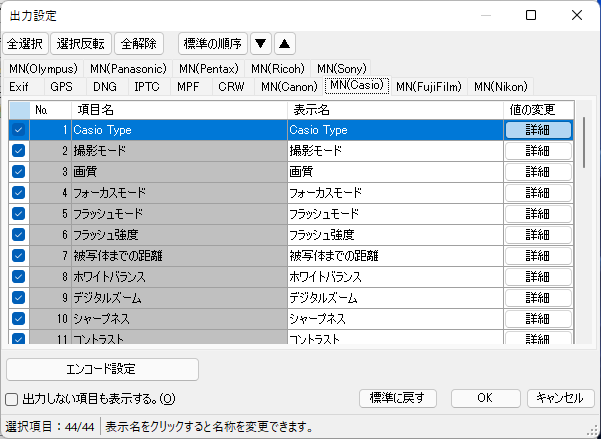Click the 選択反転 button
The width and height of the screenshot is (601, 439).
81,43
